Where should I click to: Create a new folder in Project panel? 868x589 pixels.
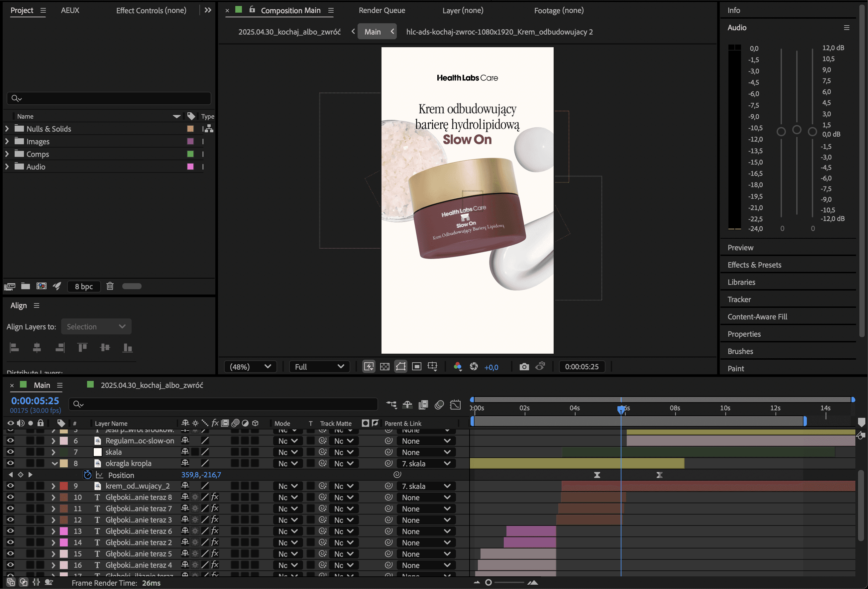tap(25, 286)
